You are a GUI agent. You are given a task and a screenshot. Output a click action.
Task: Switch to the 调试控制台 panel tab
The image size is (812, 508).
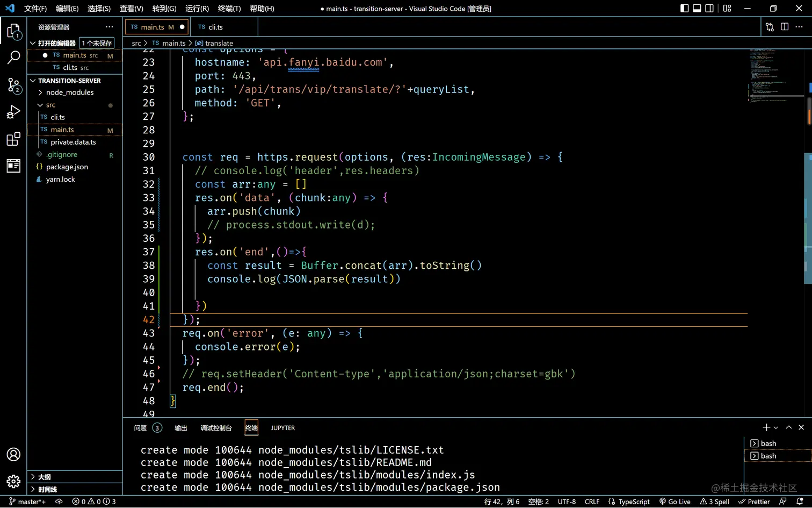[x=216, y=428]
